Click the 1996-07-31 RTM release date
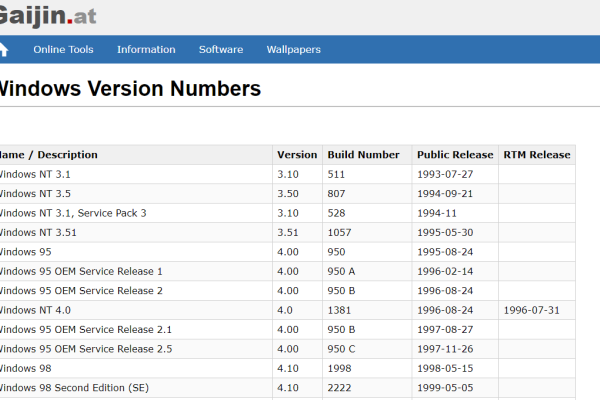This screenshot has height=400, width=600. point(531,310)
